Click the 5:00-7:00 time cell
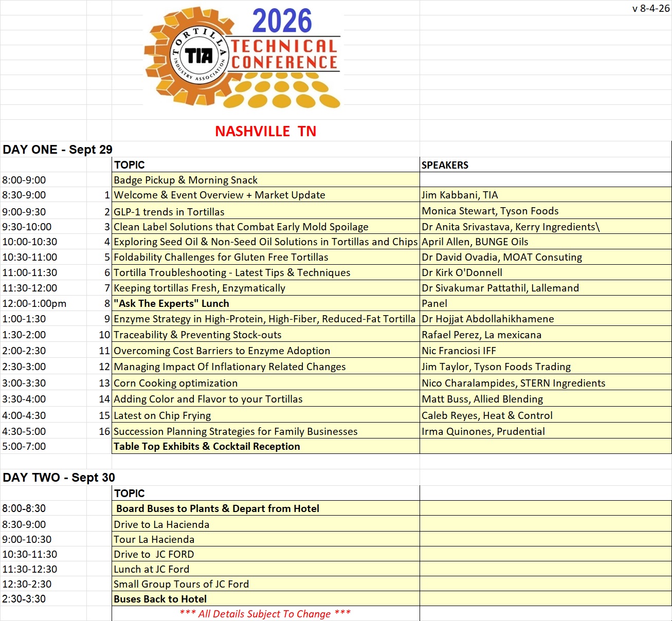This screenshot has height=621, width=672. [x=43, y=446]
